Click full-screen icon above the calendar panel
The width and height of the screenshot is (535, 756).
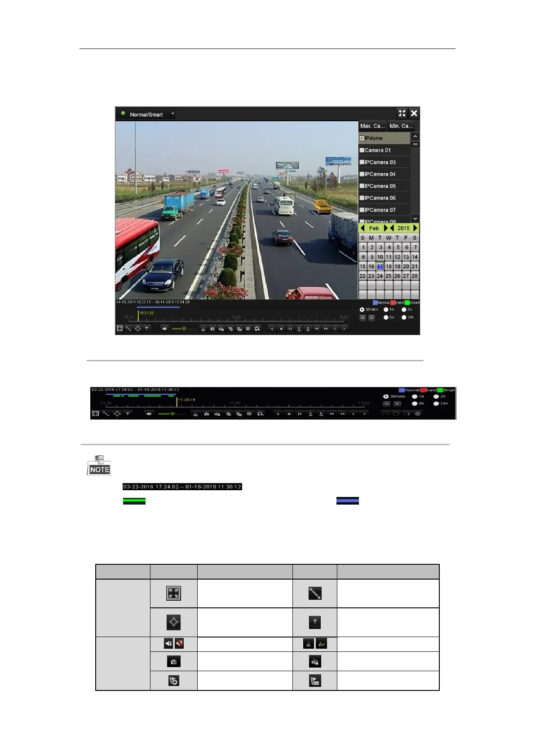click(402, 114)
